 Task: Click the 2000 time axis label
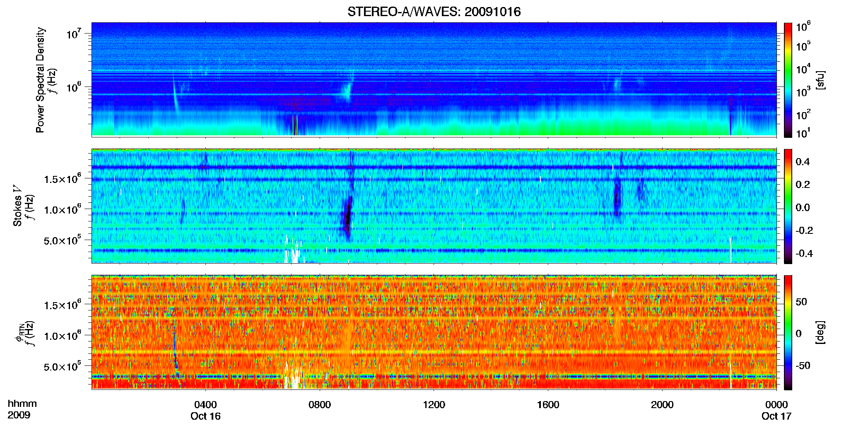click(662, 404)
